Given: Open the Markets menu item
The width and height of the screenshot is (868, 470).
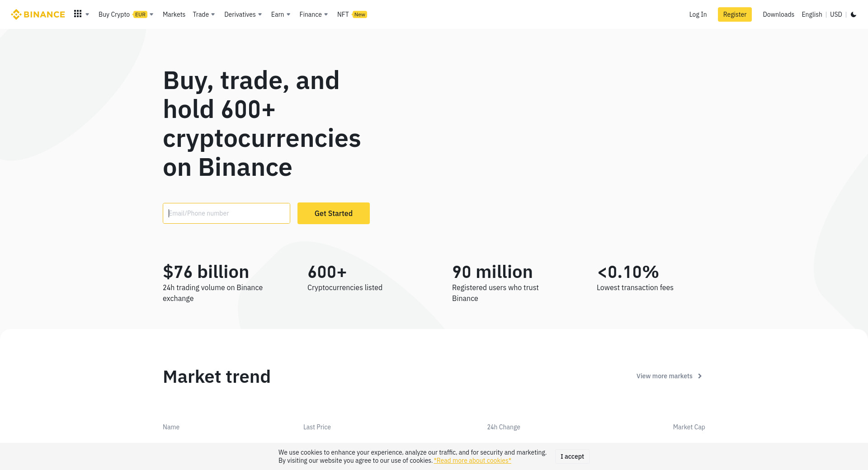Looking at the screenshot, I should pos(174,14).
